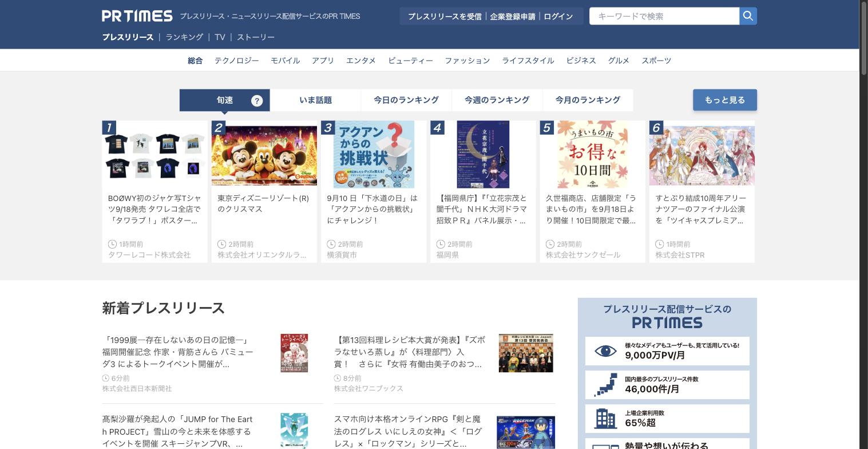
Task: Click 株式会社STPR company name
Action: (x=680, y=255)
